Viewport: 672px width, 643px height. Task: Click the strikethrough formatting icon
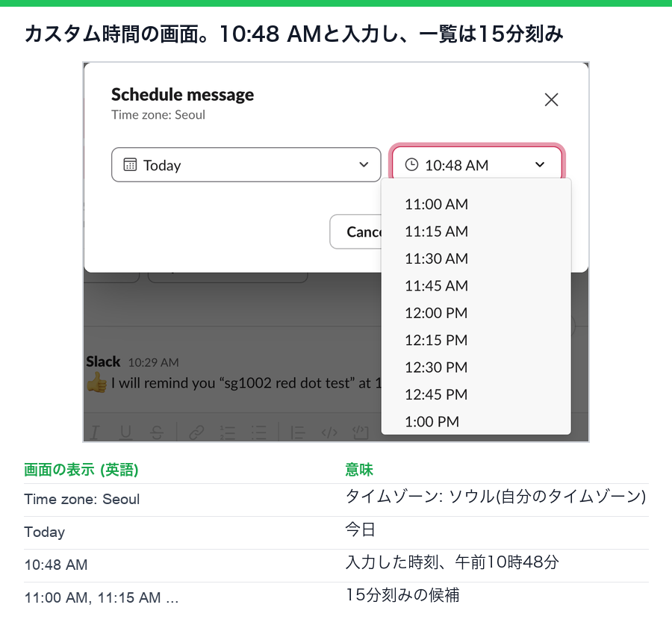pyautogui.click(x=157, y=432)
